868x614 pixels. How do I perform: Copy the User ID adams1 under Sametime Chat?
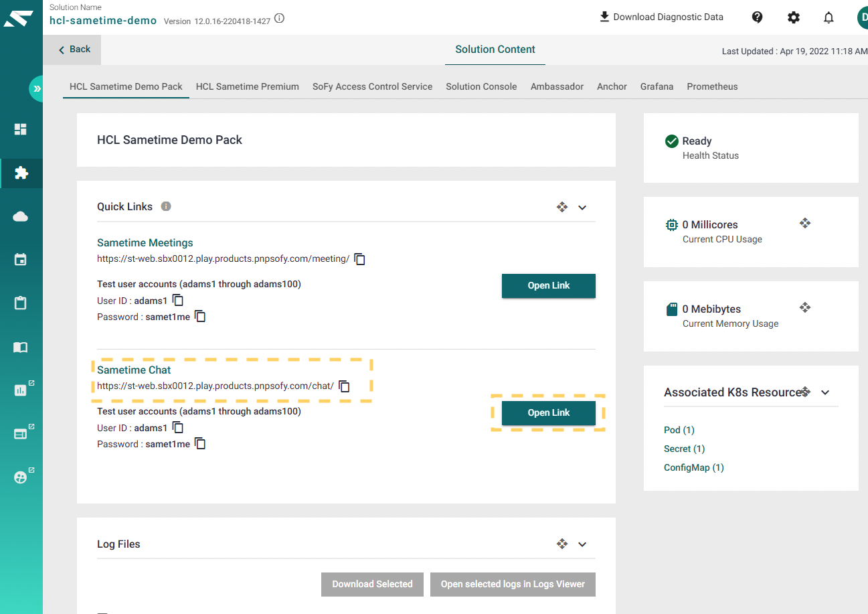tap(178, 428)
